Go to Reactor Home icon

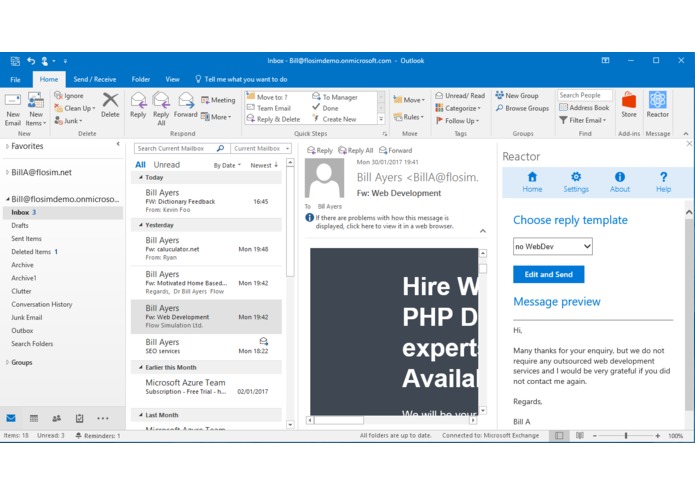(532, 177)
